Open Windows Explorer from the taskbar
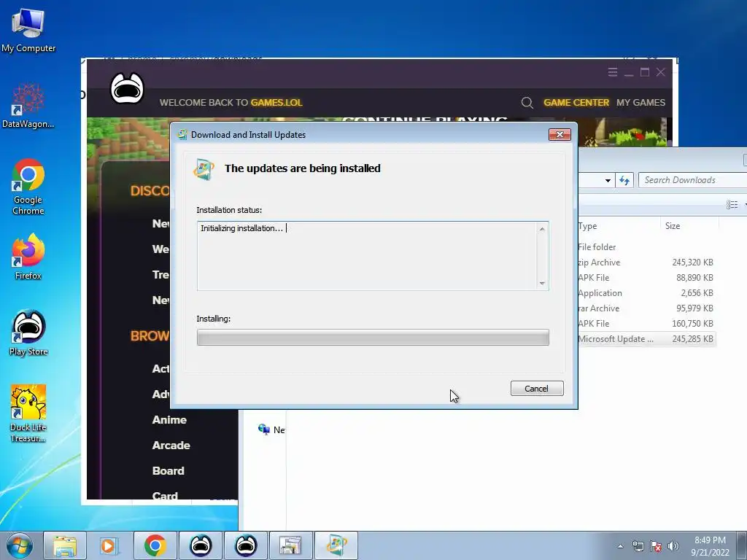The width and height of the screenshot is (747, 560). click(65, 545)
